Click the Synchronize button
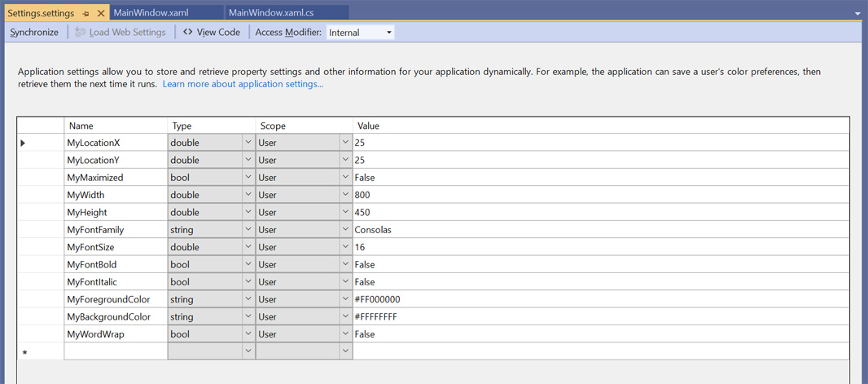The height and width of the screenshot is (384, 868). click(34, 33)
